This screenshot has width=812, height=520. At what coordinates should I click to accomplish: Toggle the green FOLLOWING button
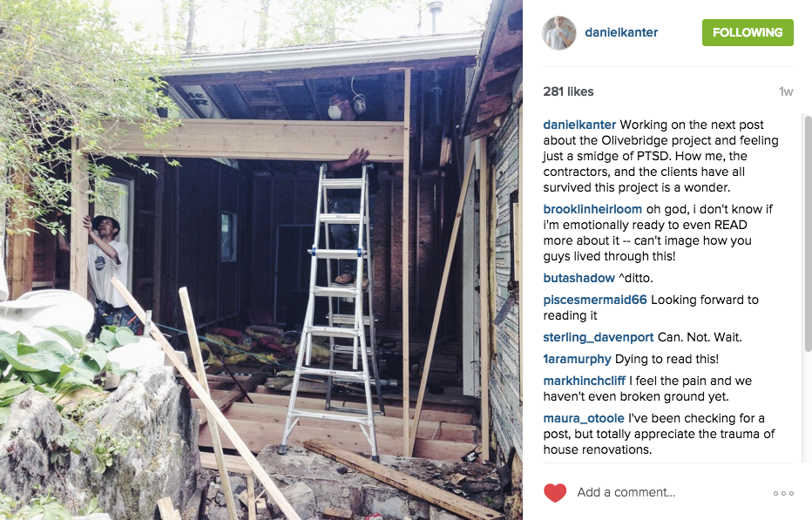click(748, 32)
